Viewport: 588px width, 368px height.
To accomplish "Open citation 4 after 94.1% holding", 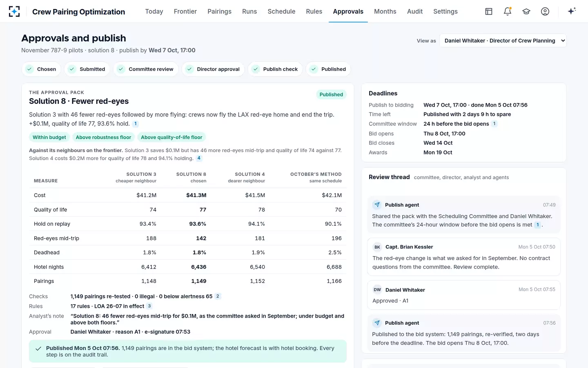I will pyautogui.click(x=199, y=158).
